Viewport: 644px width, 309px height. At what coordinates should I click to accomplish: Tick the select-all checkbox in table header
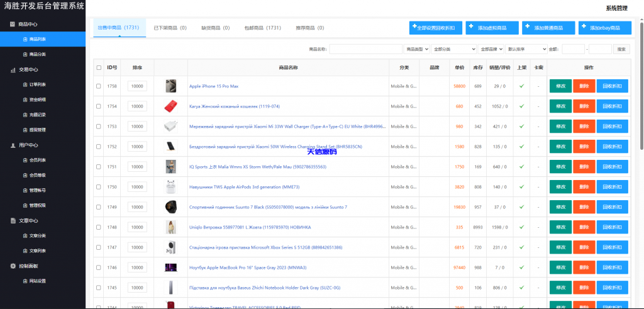coord(99,68)
